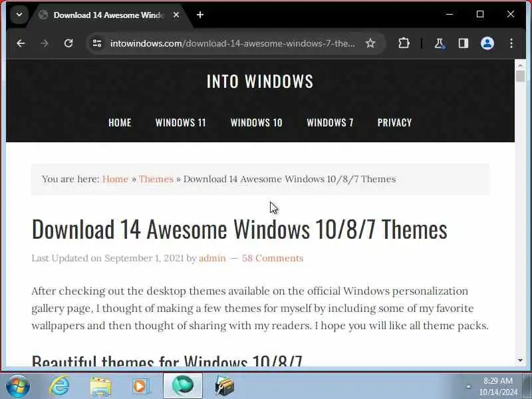Launch Windows Media Player from taskbar
Image resolution: width=532 pixels, height=399 pixels.
pos(141,386)
